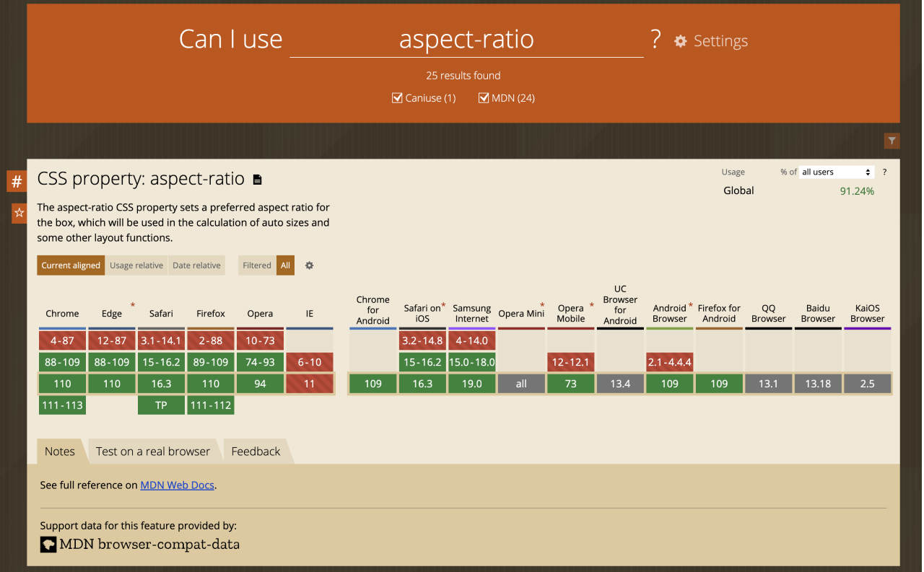924x572 pixels.
Task: Click the document icon beside the title
Action: pyautogui.click(x=257, y=179)
